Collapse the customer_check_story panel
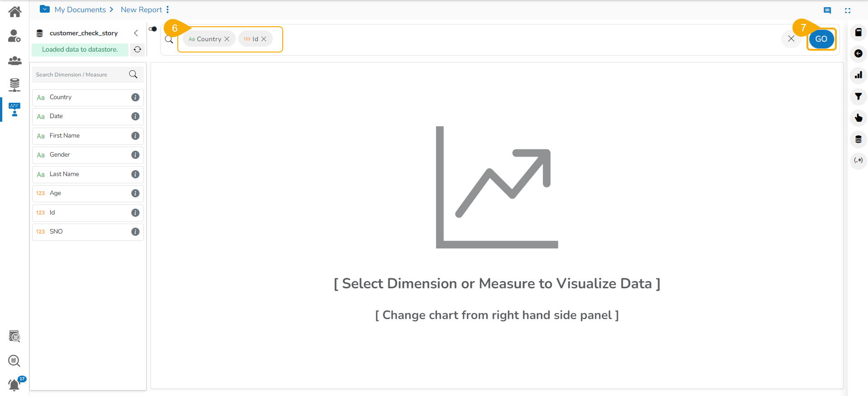The image size is (868, 396). [136, 33]
